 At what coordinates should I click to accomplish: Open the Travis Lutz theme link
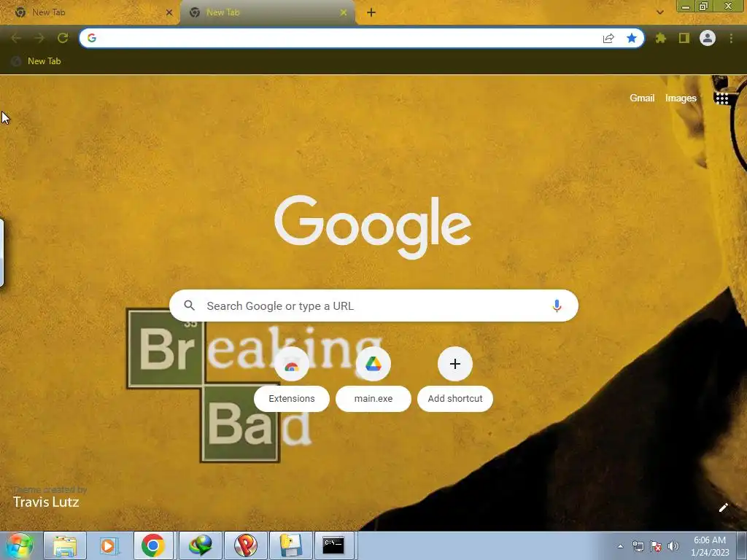(x=46, y=502)
